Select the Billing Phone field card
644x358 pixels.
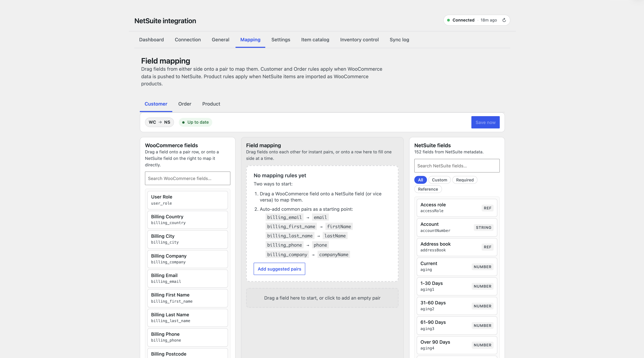(187, 337)
